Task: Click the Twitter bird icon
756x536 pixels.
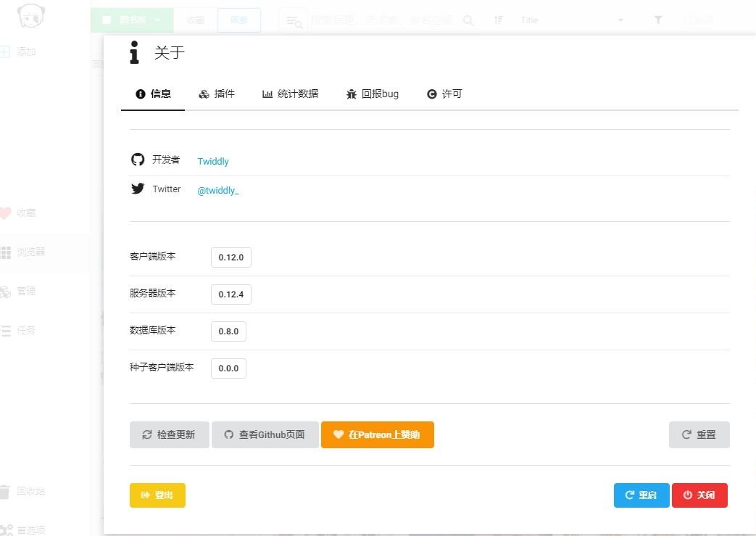Action: (138, 189)
